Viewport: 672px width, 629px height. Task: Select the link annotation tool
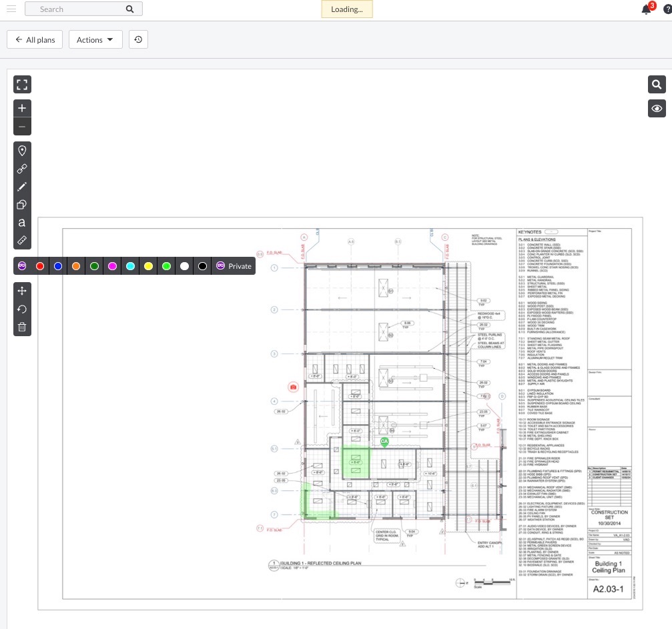coord(22,168)
